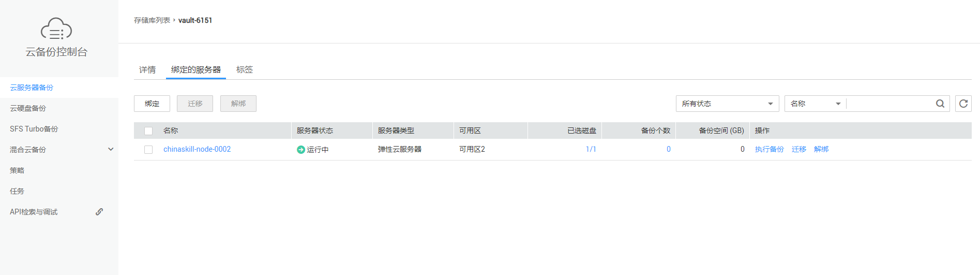Refresh the server list with the reload icon
The image size is (980, 275).
(x=963, y=104)
